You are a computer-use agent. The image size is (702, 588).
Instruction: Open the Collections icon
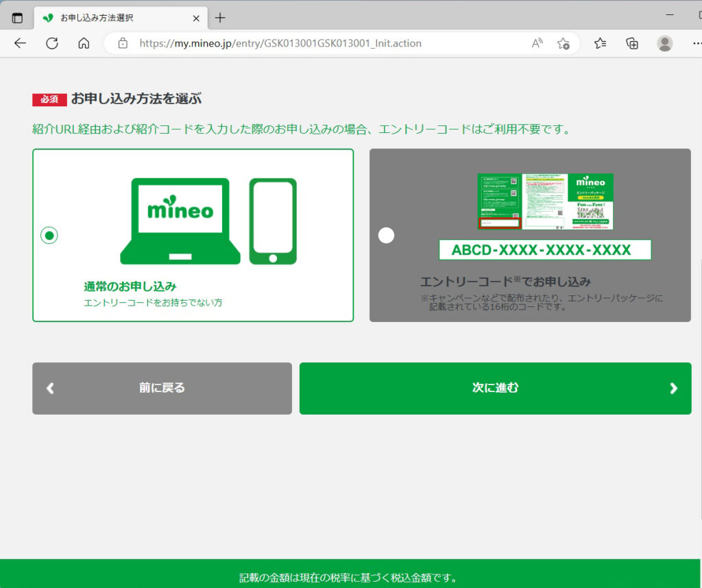[x=631, y=43]
